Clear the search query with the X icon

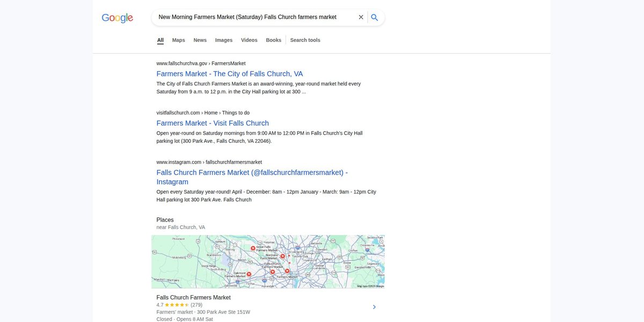coord(361,17)
